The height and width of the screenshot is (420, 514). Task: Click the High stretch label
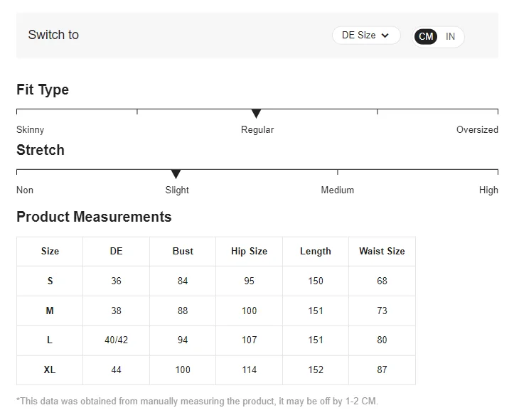point(488,190)
